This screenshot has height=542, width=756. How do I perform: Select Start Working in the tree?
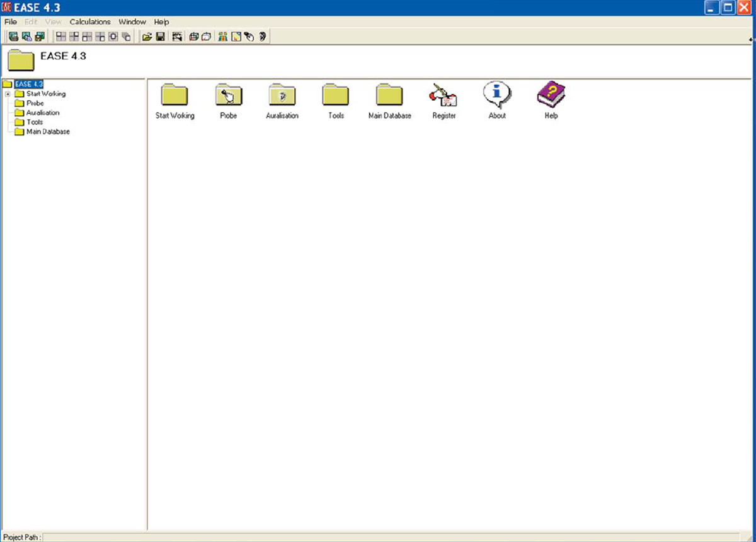(46, 94)
